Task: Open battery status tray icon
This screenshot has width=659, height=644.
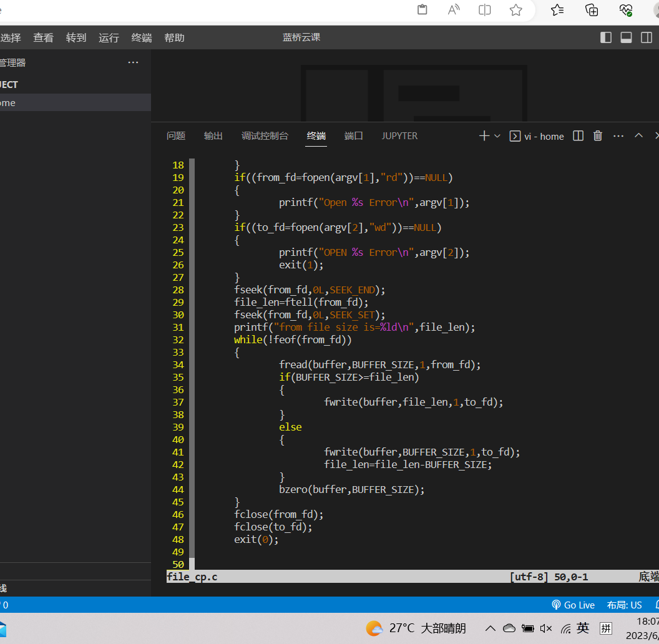Action: click(527, 628)
